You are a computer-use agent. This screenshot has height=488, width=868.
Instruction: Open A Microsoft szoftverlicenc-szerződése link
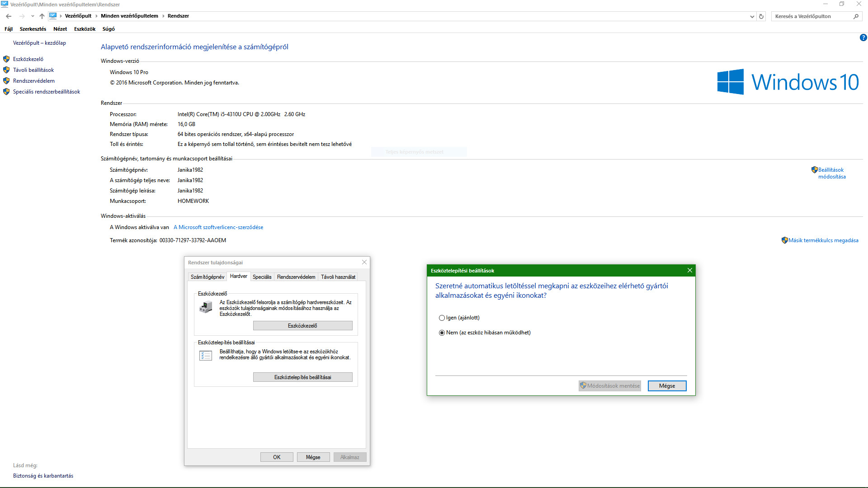coord(218,227)
